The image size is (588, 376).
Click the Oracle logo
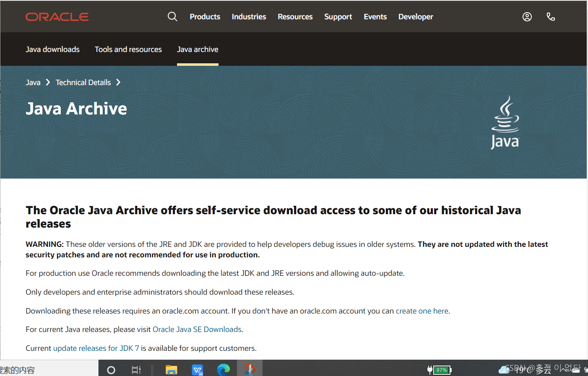point(57,17)
